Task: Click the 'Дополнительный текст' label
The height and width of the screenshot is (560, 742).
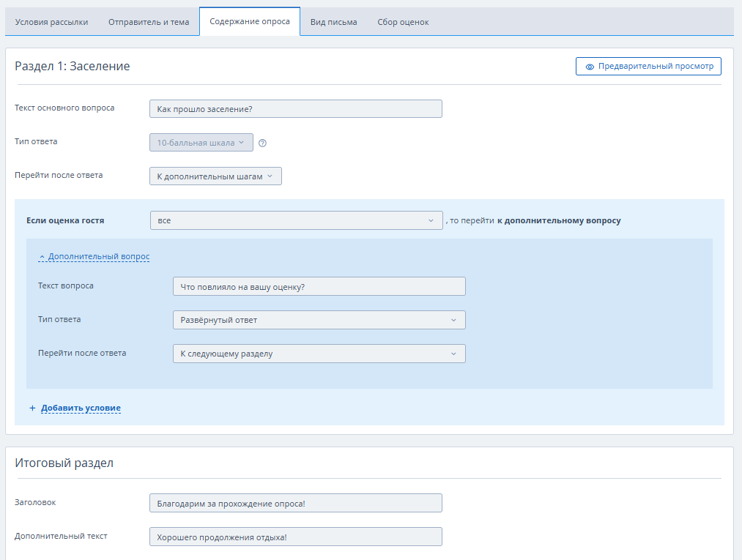Action: pyautogui.click(x=61, y=536)
